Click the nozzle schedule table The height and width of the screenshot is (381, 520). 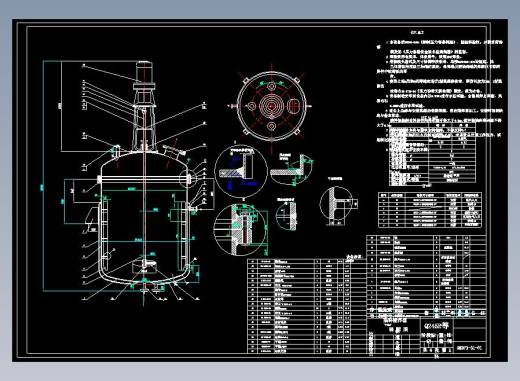pyautogui.click(x=430, y=210)
